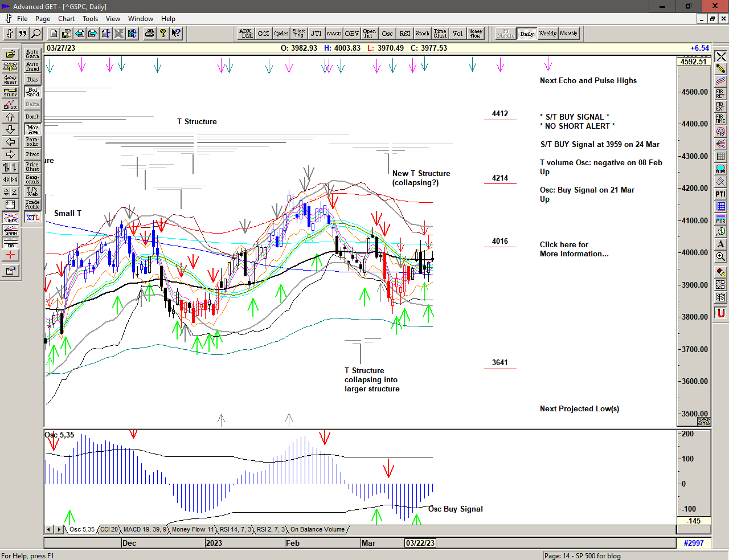Click the MACD study button

(x=334, y=34)
